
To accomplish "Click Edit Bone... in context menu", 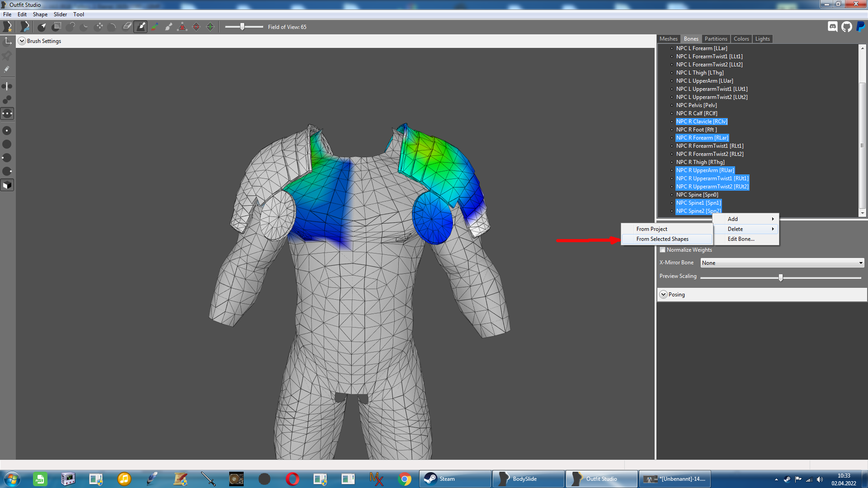I will pos(746,239).
